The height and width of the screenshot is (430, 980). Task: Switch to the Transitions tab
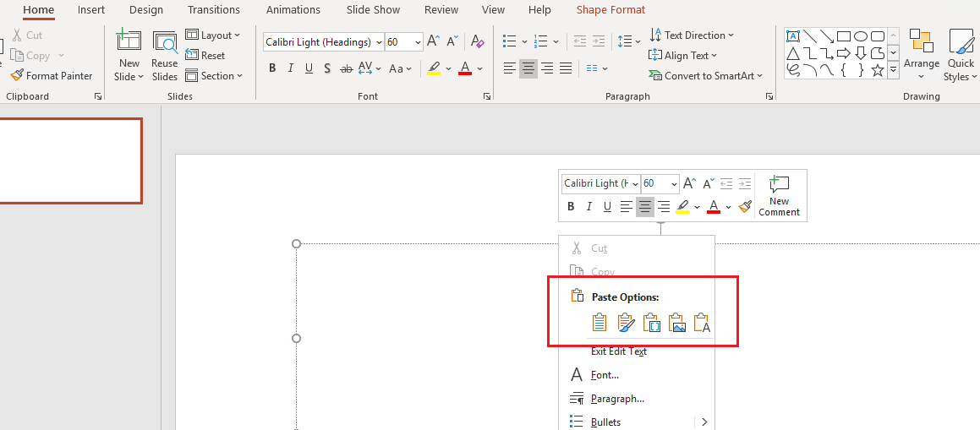pos(214,10)
